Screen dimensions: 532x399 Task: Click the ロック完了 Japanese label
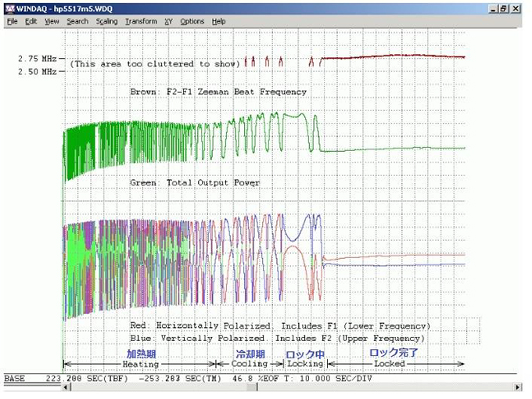(x=394, y=353)
